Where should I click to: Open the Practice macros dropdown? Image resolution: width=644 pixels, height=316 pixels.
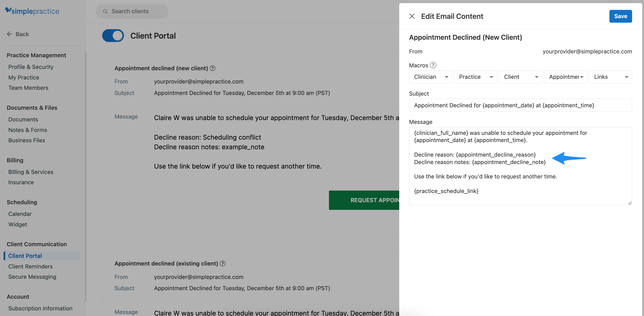475,77
